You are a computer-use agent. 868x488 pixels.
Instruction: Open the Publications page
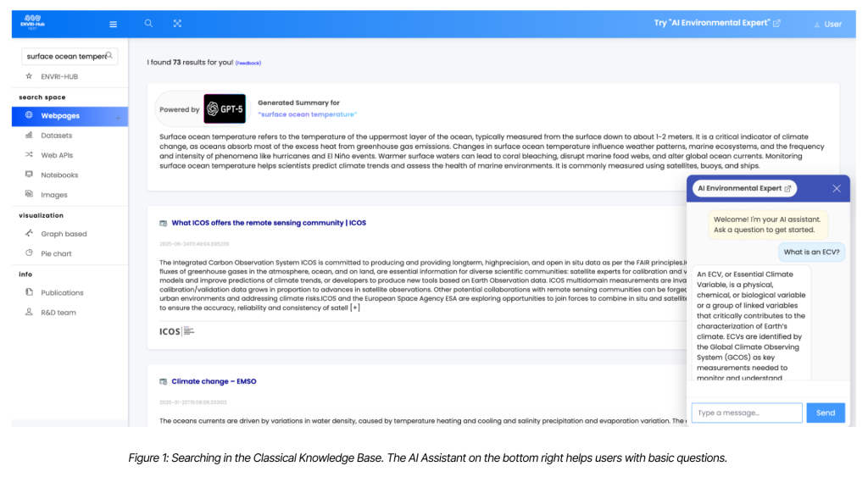(x=62, y=292)
